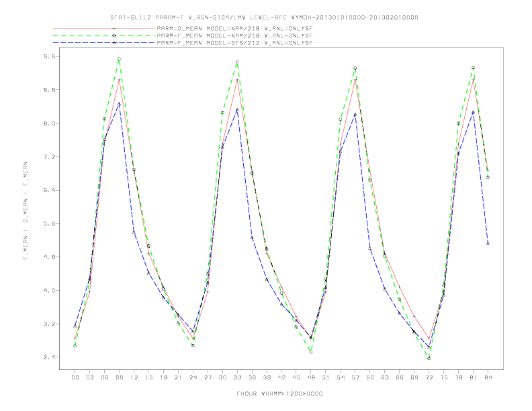Click x-axis forecast hour label 72
Viewport: 532px width, 411px height.
tap(429, 377)
